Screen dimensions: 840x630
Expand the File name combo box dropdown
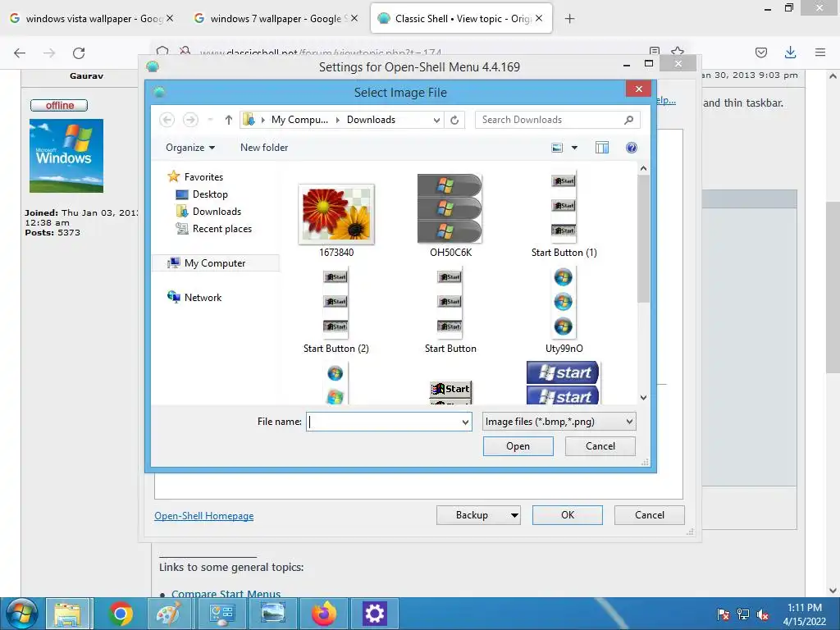465,422
